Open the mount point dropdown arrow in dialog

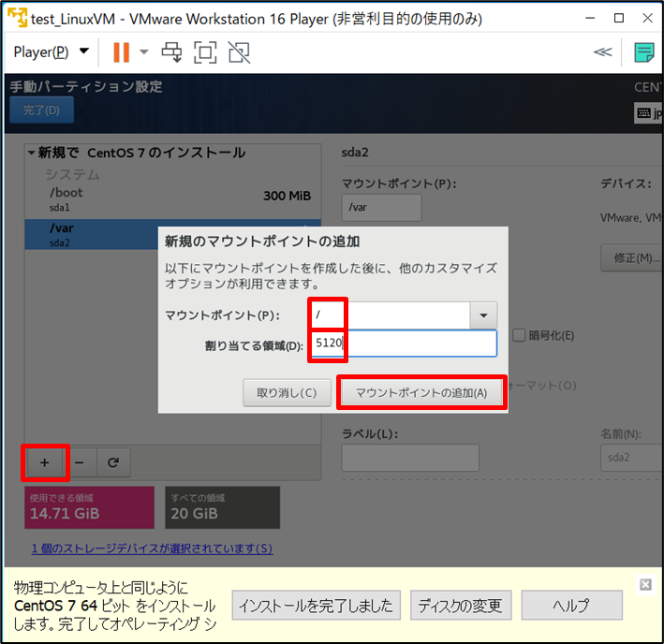483,315
